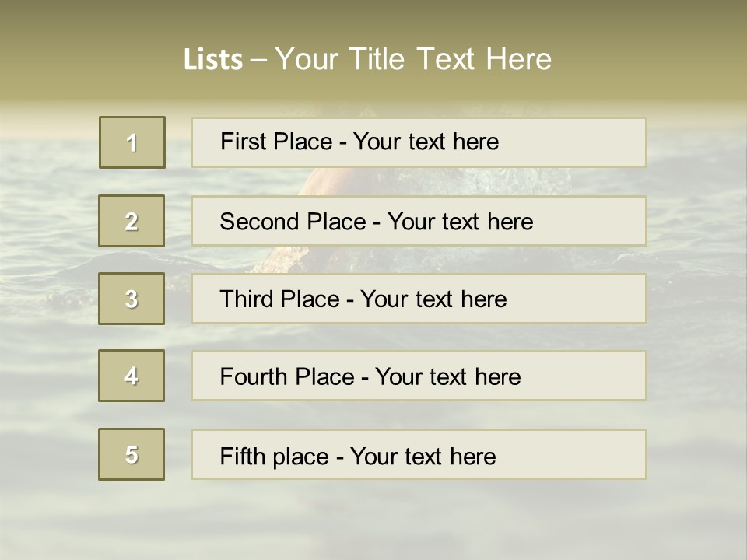Click the bold word Lists in title
747x560 pixels.
point(213,60)
